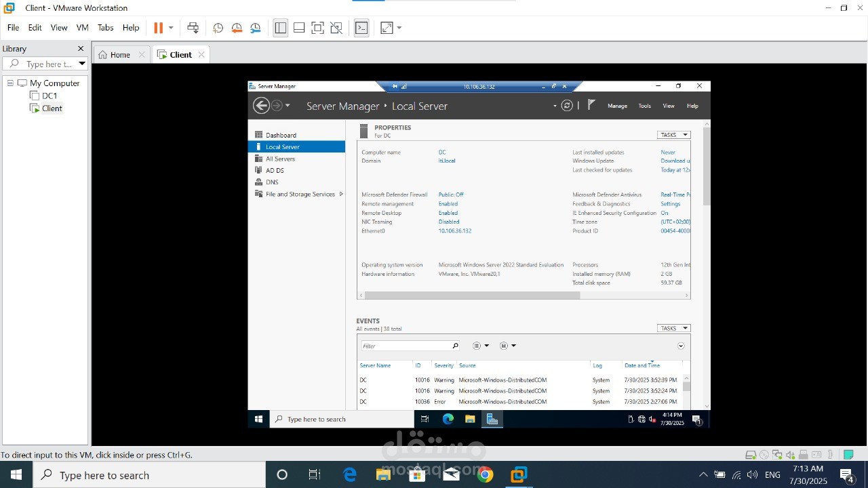Viewport: 868px width, 488px height.
Task: Click the Remote Desktop Enabled link
Action: click(x=448, y=213)
